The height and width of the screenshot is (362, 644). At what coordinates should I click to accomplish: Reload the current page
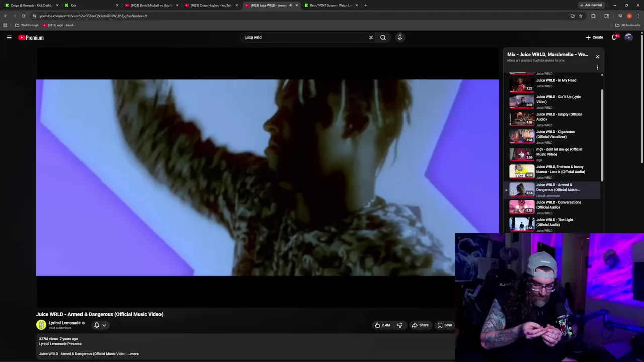[x=24, y=16]
